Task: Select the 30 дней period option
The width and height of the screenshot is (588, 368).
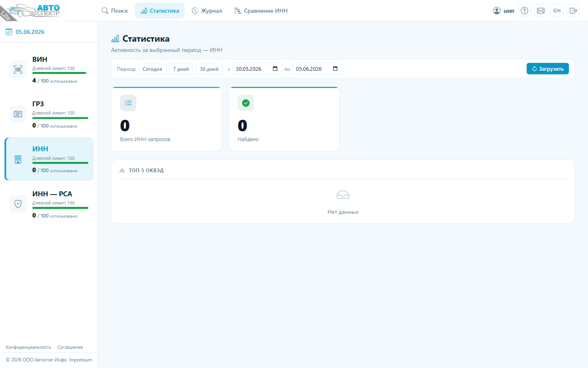Action: coord(209,69)
